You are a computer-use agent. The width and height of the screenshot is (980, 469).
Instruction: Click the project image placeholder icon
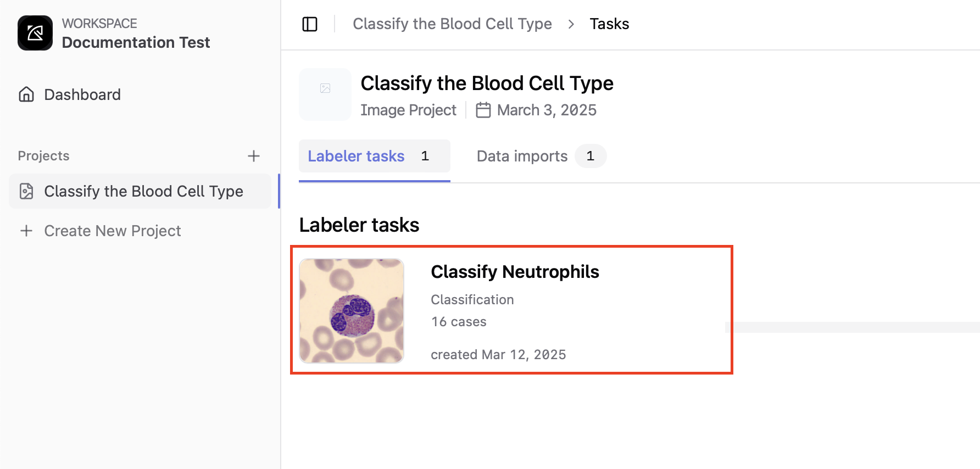(325, 88)
